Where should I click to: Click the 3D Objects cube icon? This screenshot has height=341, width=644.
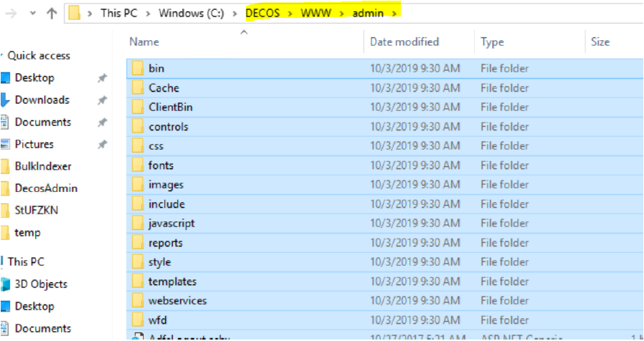tap(5, 284)
